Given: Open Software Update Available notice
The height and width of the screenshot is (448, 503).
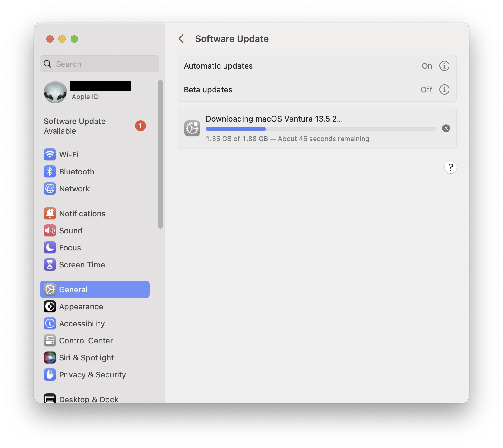Looking at the screenshot, I should pyautogui.click(x=95, y=126).
